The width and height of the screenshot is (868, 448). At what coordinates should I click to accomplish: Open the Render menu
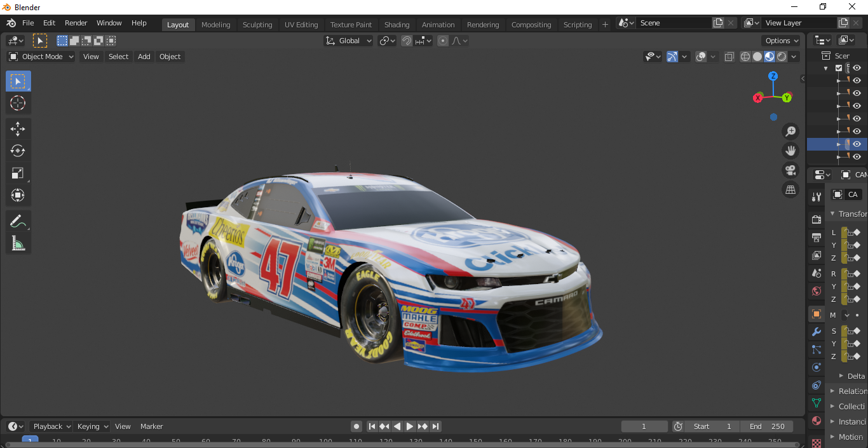pos(76,23)
